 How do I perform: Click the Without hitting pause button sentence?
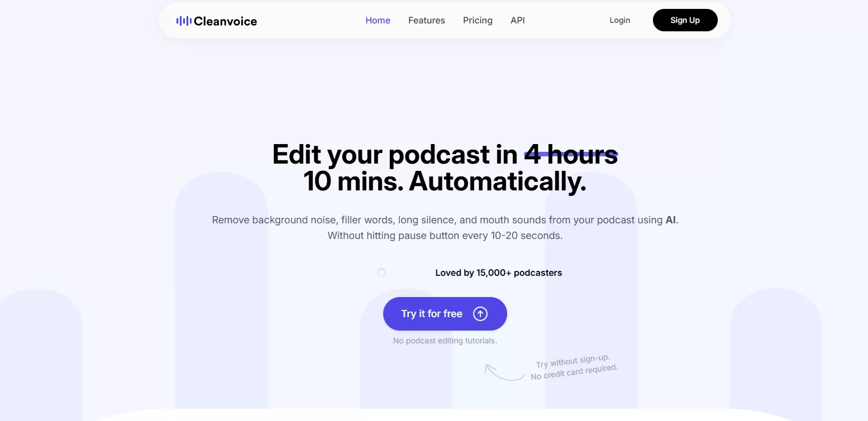point(445,236)
